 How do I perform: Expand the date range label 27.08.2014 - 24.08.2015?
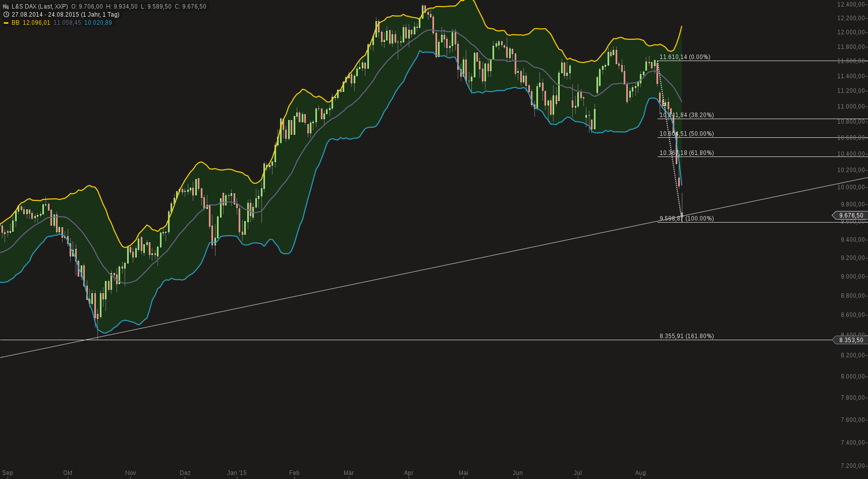click(x=43, y=15)
